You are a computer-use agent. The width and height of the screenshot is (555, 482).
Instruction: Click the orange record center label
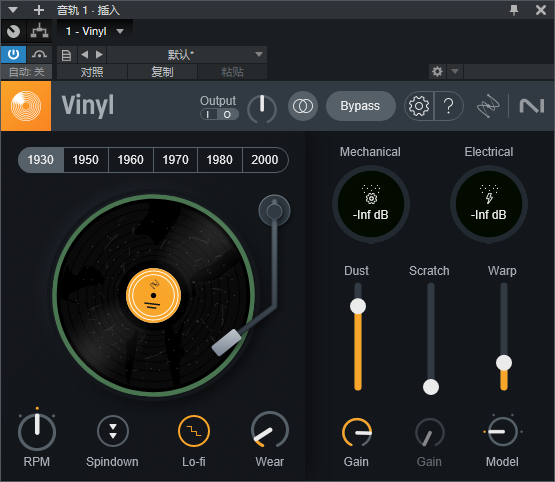click(x=153, y=295)
